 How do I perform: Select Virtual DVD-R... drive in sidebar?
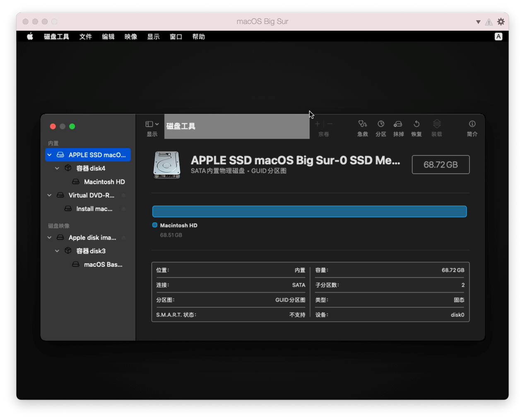[88, 195]
